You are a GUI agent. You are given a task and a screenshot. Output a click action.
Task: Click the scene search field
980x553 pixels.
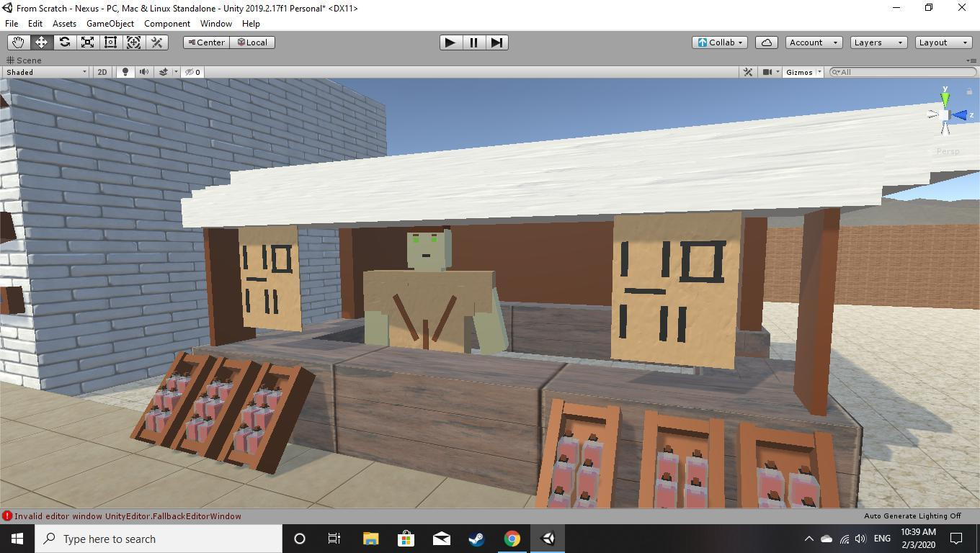coord(903,72)
